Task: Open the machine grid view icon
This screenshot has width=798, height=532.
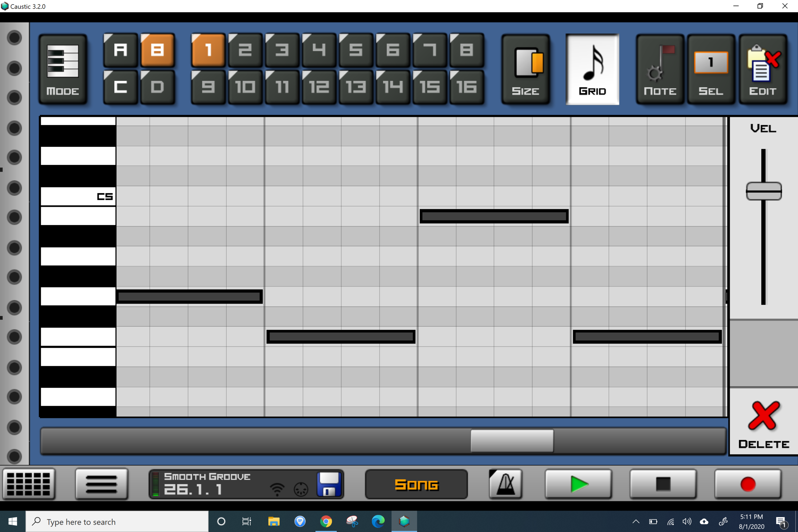Action: coord(28,484)
